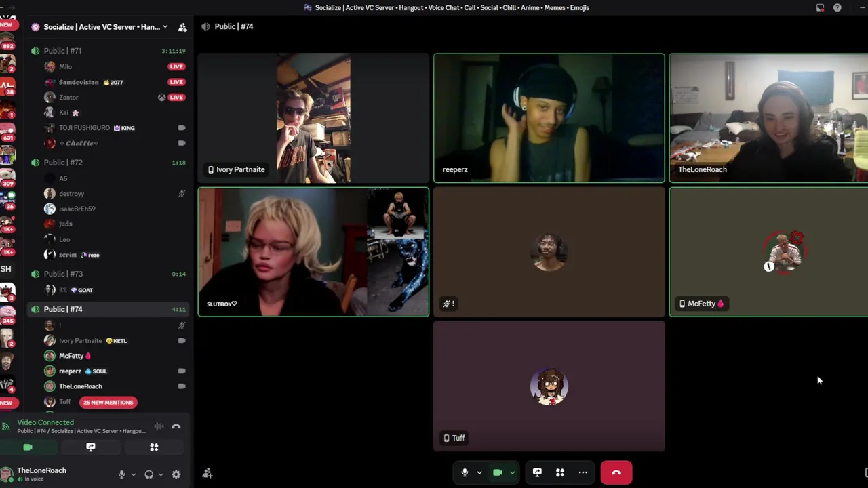Open noise suppression waveform icon in voice panel

tap(159, 426)
